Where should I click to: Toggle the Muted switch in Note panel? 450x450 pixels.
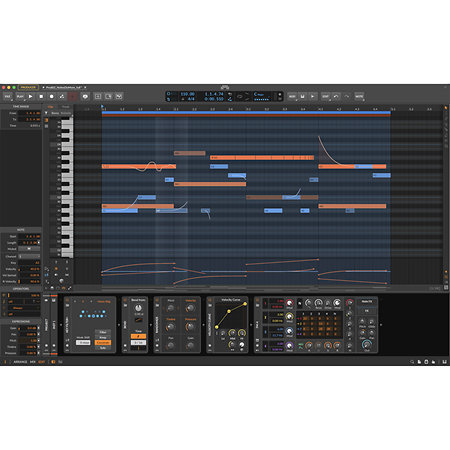[29, 249]
